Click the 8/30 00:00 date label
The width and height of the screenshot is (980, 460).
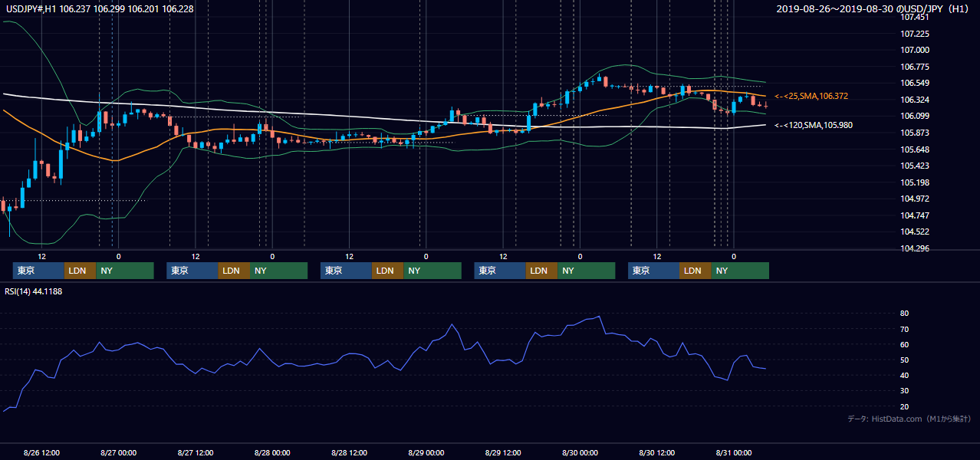click(x=580, y=452)
